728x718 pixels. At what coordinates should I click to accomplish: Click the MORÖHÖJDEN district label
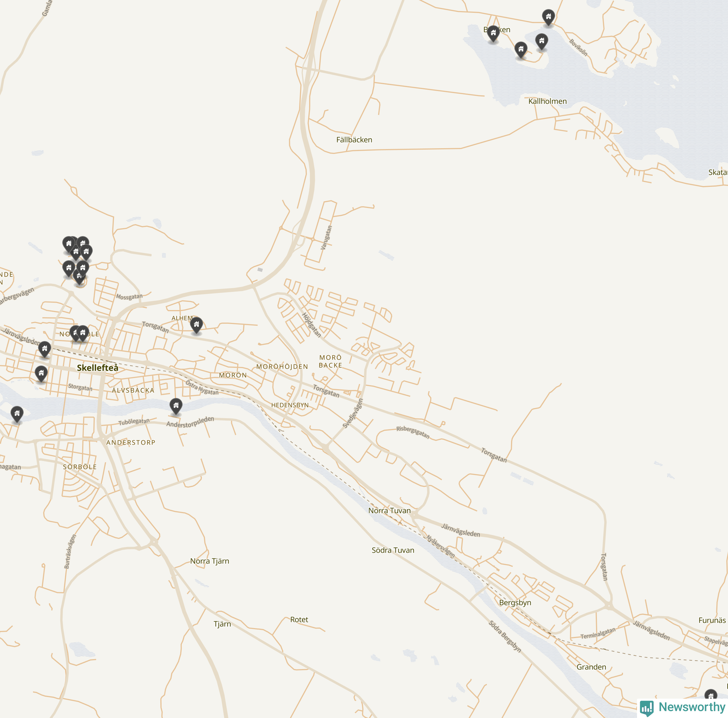282,367
